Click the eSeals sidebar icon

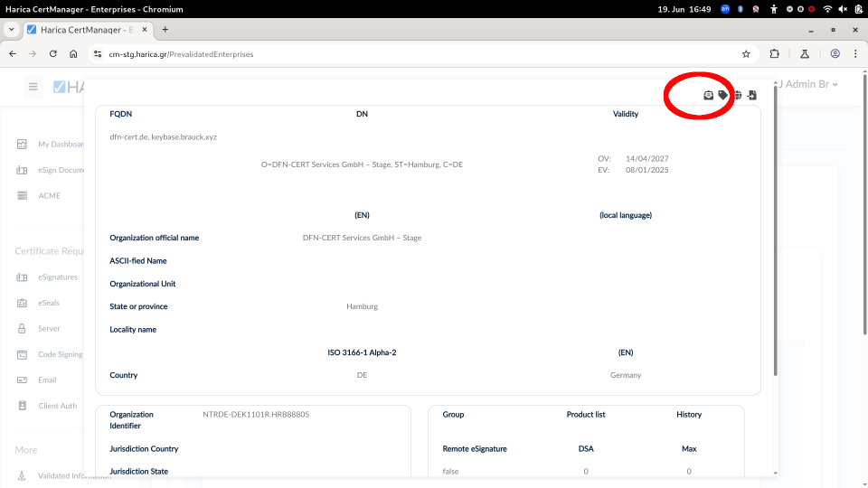click(22, 303)
